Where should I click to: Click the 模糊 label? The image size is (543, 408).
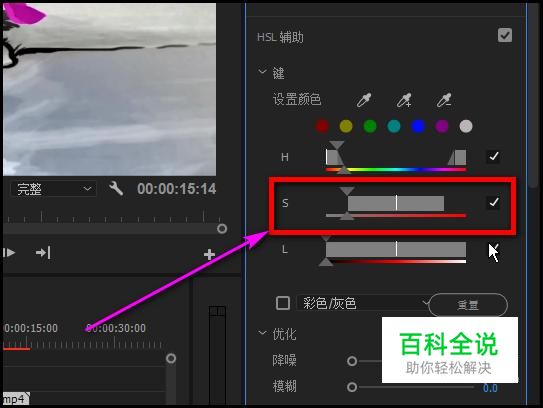[x=284, y=386]
